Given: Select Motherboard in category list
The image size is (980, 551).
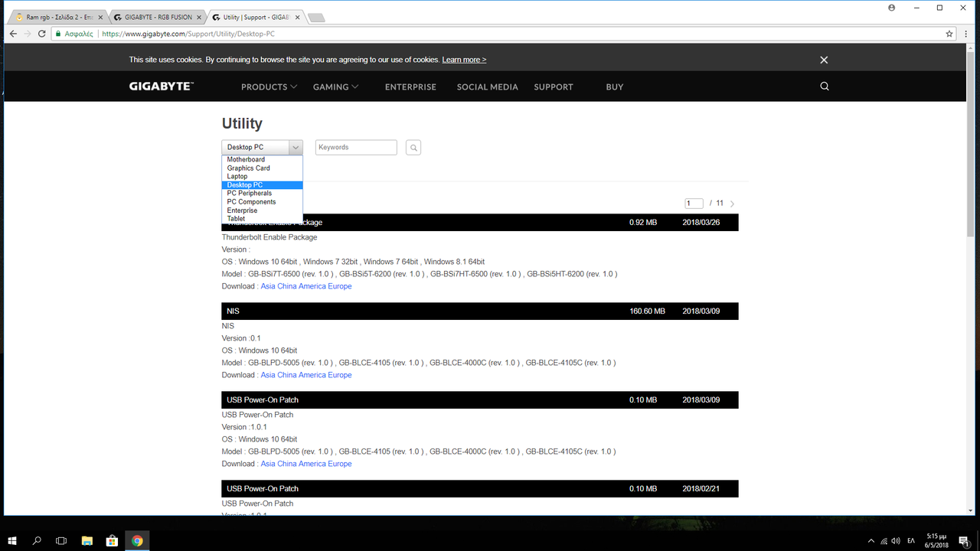Looking at the screenshot, I should tap(262, 159).
